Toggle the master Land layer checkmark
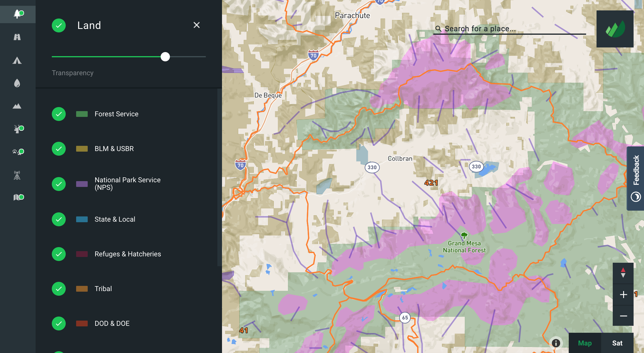This screenshot has height=353, width=644. coord(59,25)
